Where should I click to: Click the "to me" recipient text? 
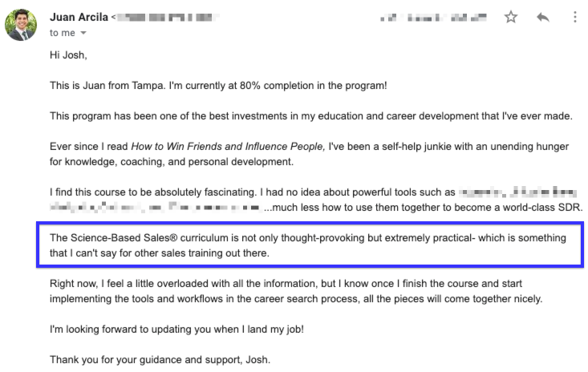coord(61,33)
